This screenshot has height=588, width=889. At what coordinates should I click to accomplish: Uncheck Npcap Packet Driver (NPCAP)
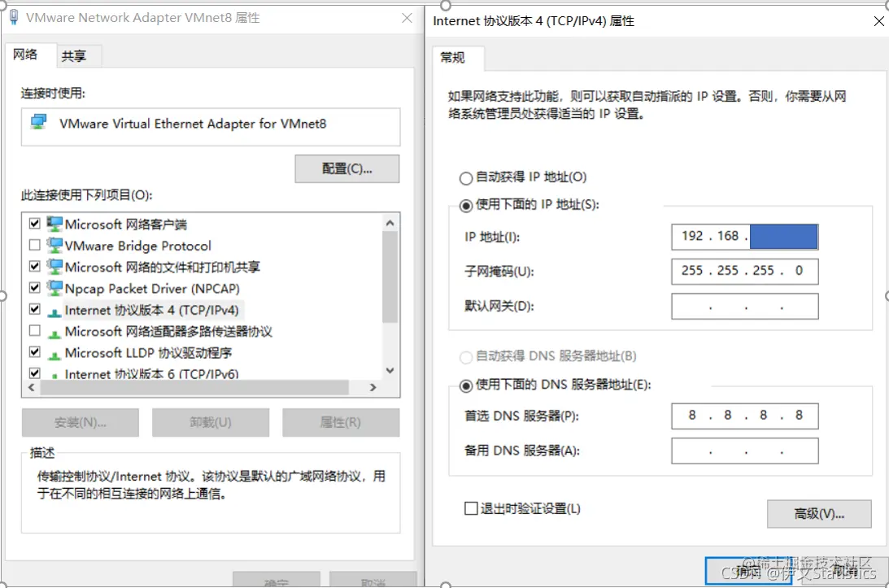tap(35, 287)
